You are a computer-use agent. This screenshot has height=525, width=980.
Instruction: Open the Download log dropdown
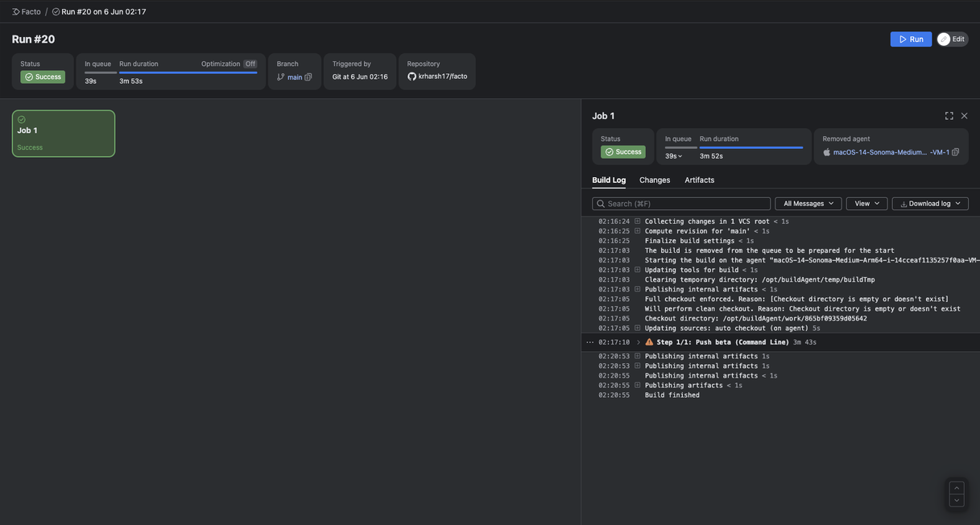(x=930, y=204)
